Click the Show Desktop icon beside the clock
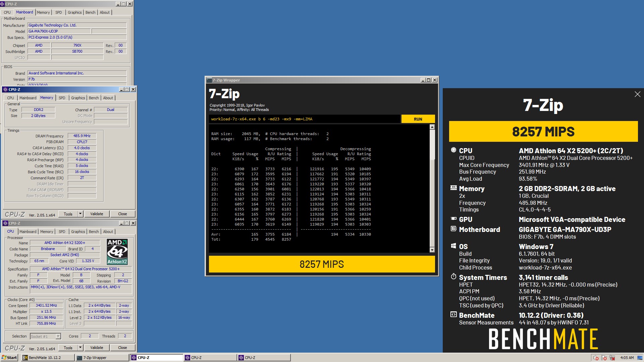The width and height of the screenshot is (644, 362). coord(640,358)
